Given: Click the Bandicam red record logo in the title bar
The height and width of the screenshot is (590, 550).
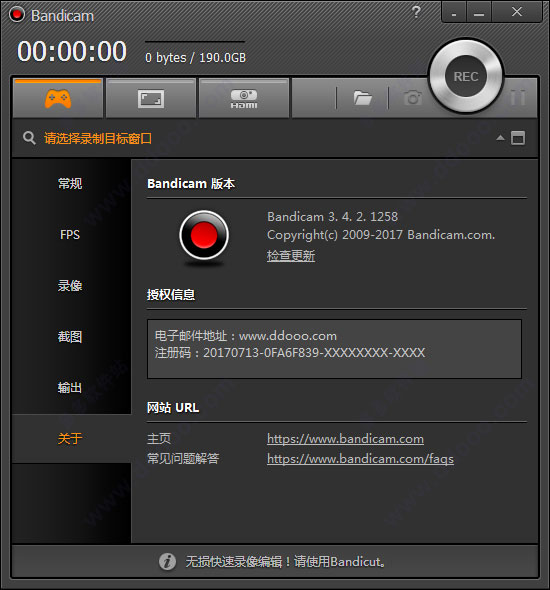Looking at the screenshot, I should (17, 14).
